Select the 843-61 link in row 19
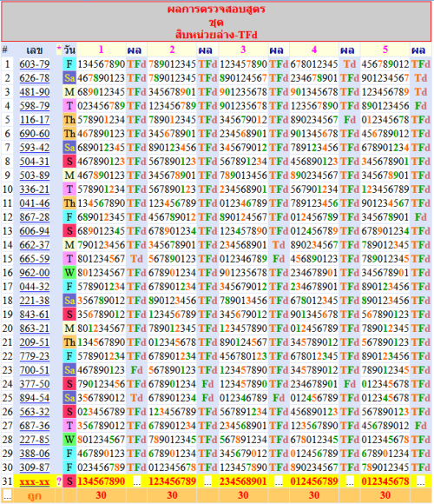Viewport: 434px width, 504px height. 35,315
